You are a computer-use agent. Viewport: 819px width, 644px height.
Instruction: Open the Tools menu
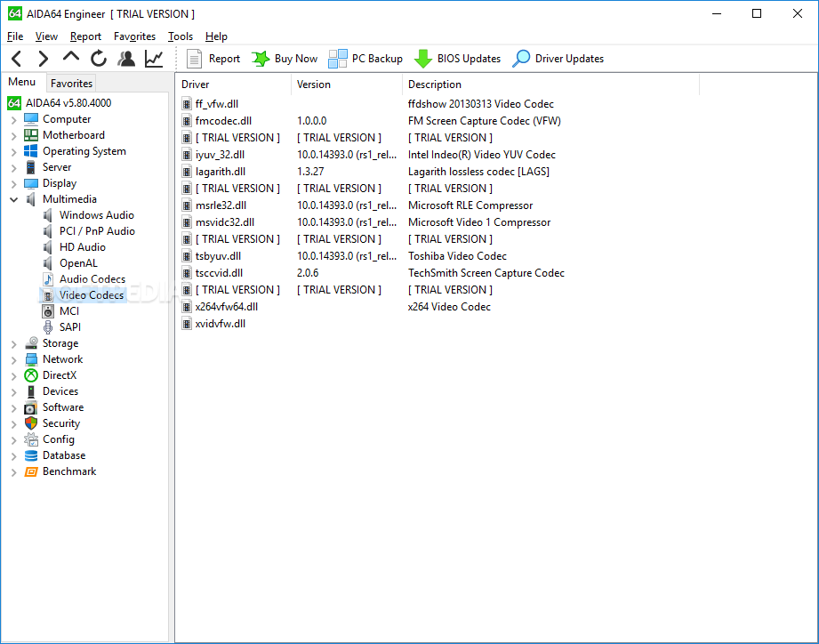(x=181, y=36)
